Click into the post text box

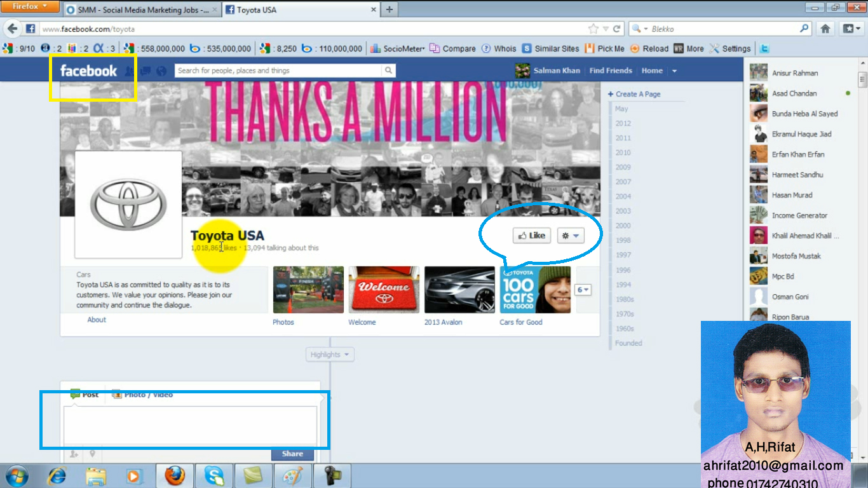[x=190, y=424]
